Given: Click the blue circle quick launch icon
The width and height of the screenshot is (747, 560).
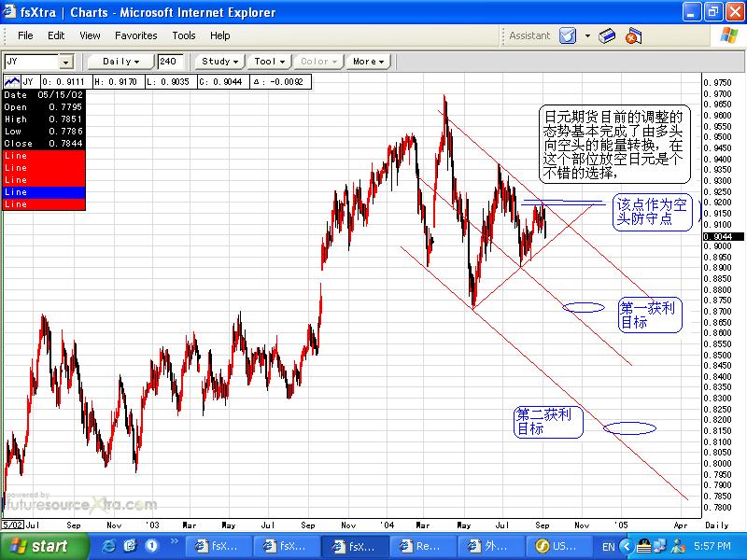Looking at the screenshot, I should [x=151, y=546].
